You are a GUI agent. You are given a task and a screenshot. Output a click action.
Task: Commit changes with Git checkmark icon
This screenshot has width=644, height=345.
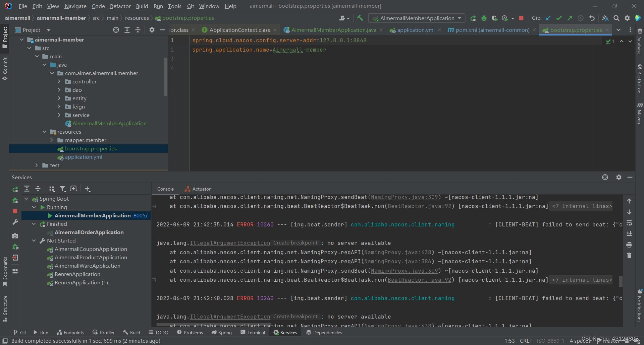(559, 18)
